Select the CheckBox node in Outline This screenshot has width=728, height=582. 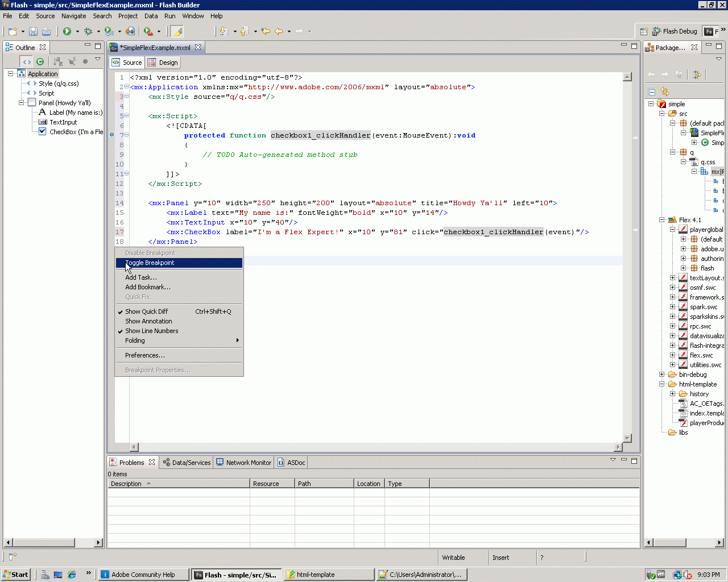71,132
